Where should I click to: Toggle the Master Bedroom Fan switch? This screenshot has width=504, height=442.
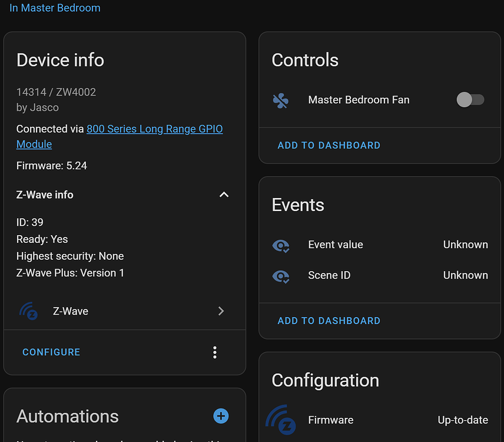tap(470, 100)
